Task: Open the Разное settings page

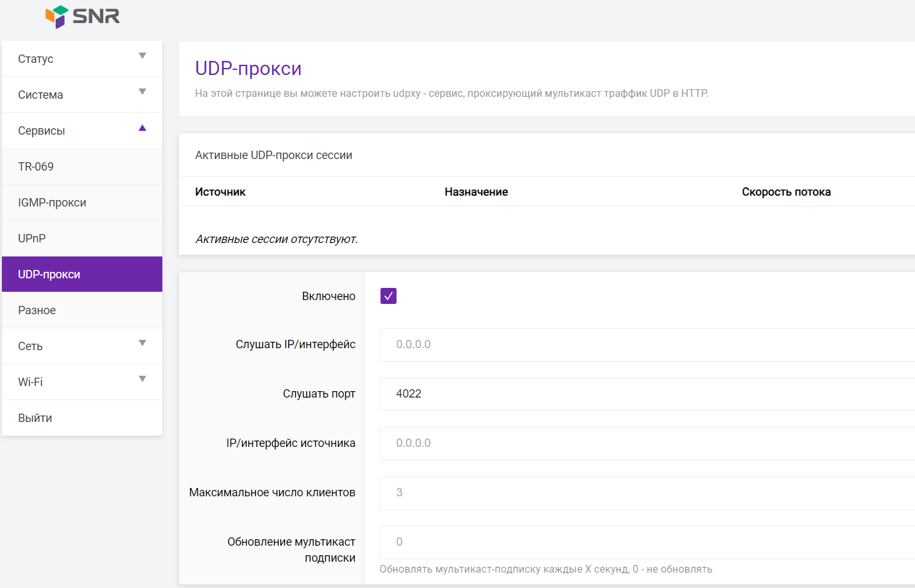Action: [x=37, y=310]
